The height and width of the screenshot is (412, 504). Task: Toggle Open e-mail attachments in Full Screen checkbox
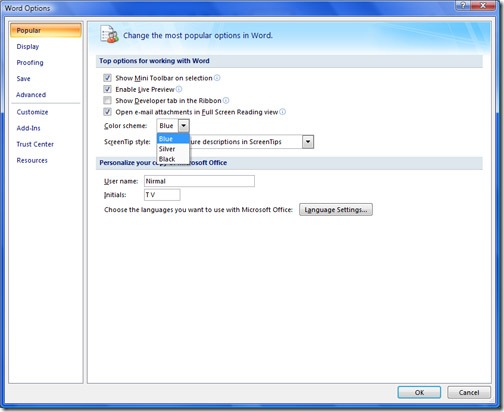coord(107,112)
